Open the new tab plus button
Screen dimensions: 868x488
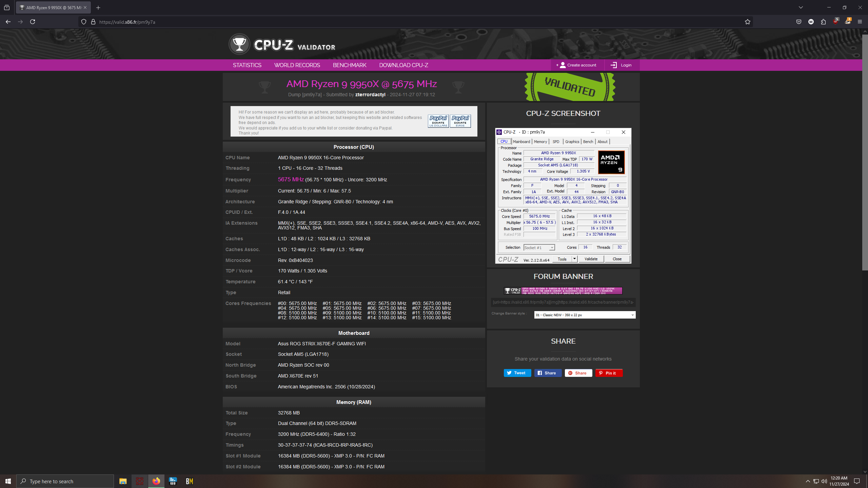click(98, 7)
